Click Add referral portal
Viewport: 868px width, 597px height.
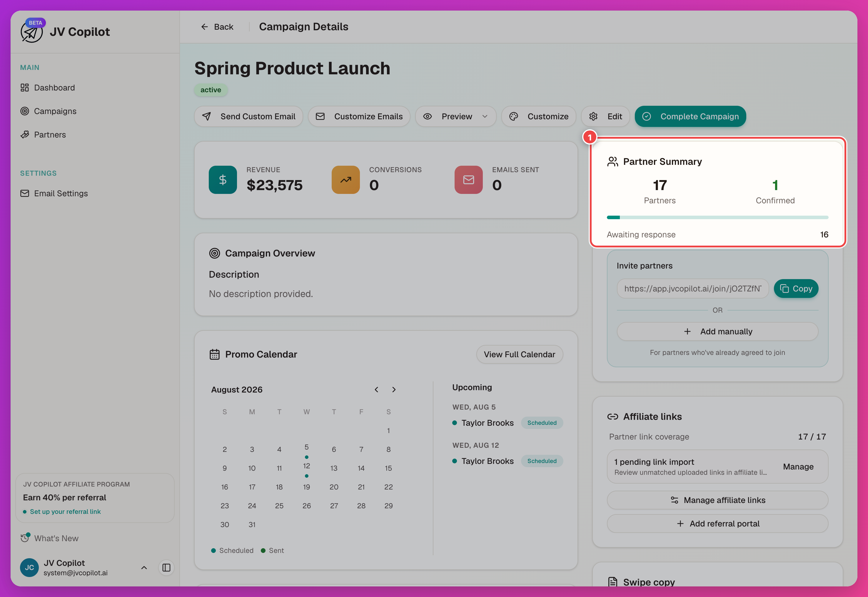pos(717,524)
